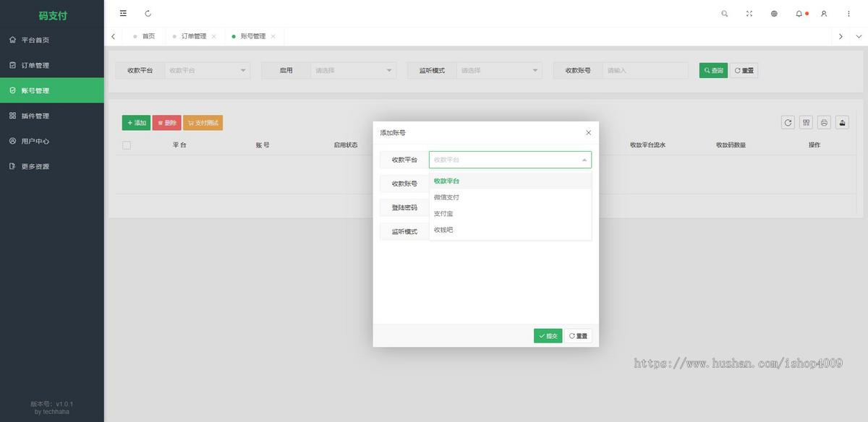868x422 pixels.
Task: Open the 监听模式 filter dropdown
Action: tap(499, 70)
